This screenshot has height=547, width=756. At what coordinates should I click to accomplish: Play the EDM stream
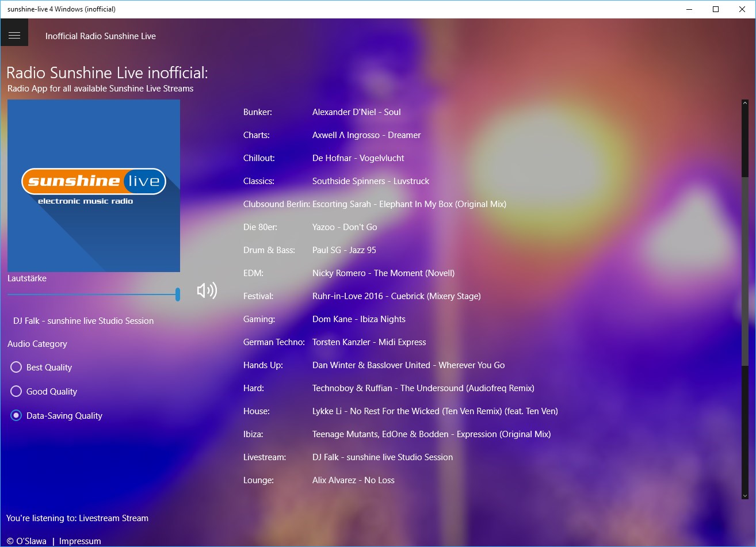253,273
